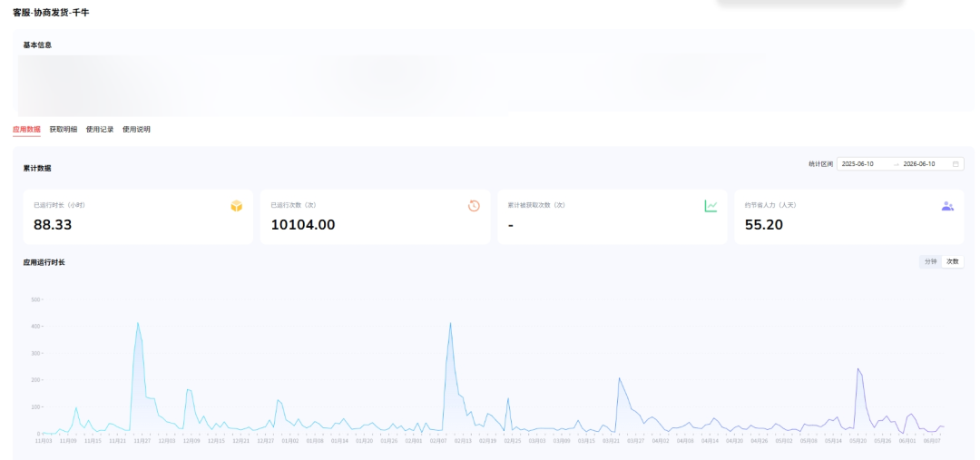Click the orange history clock icon
Image resolution: width=980 pixels, height=460 pixels.
[474, 206]
